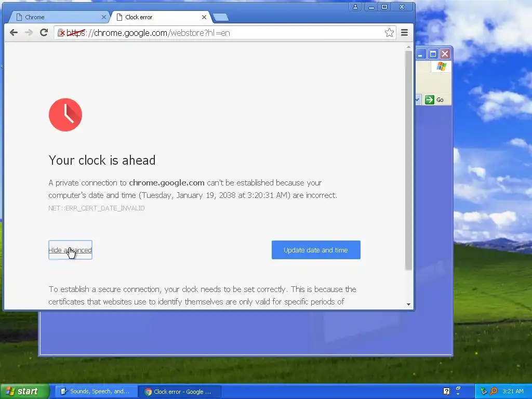Click Windows flag logo in background window

coord(442,66)
